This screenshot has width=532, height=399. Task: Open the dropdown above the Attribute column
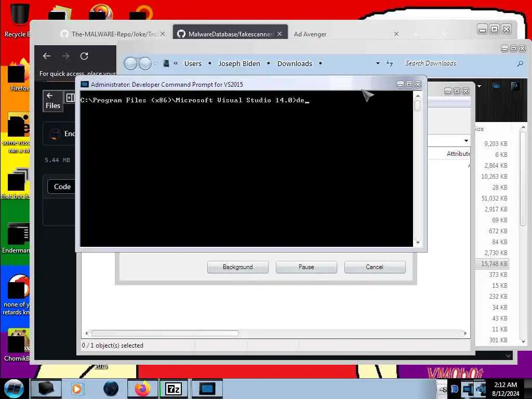[x=466, y=140]
